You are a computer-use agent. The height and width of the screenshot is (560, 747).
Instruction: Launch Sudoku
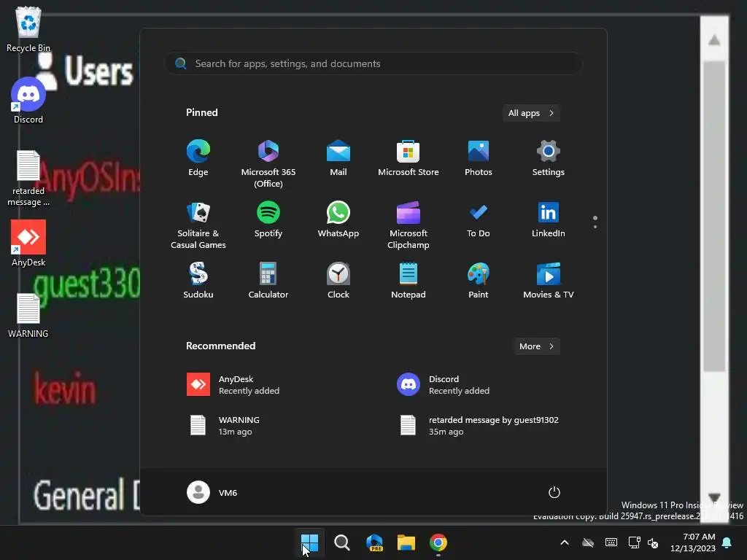click(x=198, y=281)
